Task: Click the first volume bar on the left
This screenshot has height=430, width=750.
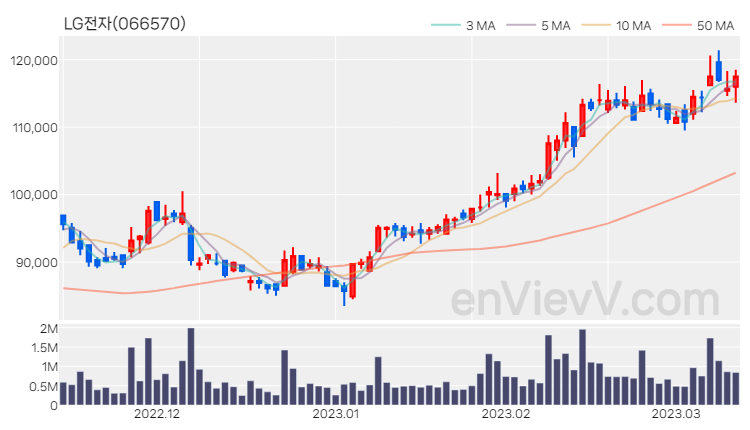Action: point(63,394)
